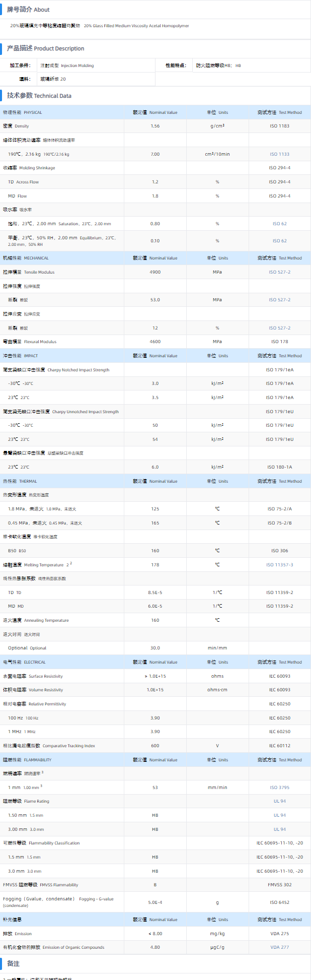The image size is (311, 980).
Task: Open the VDA 277 test method link
Action: [279, 947]
